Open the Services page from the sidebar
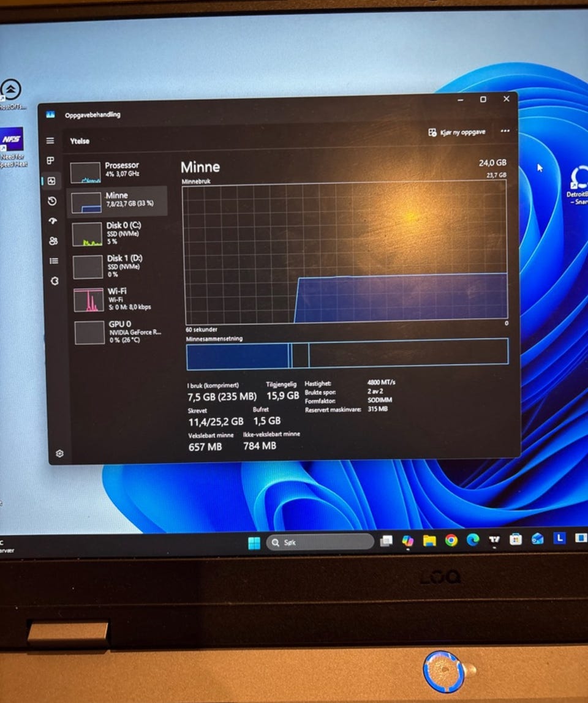588x703 pixels. (55, 281)
